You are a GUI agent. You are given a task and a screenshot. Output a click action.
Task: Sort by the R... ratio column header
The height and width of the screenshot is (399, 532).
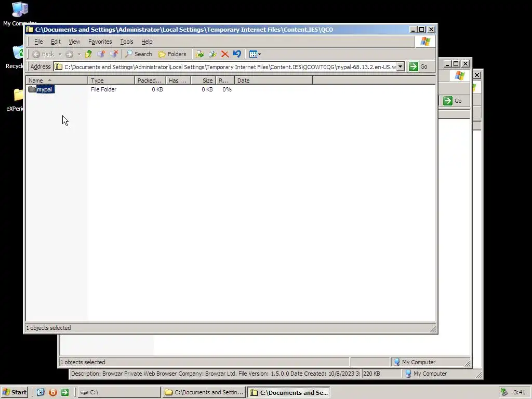pyautogui.click(x=224, y=81)
